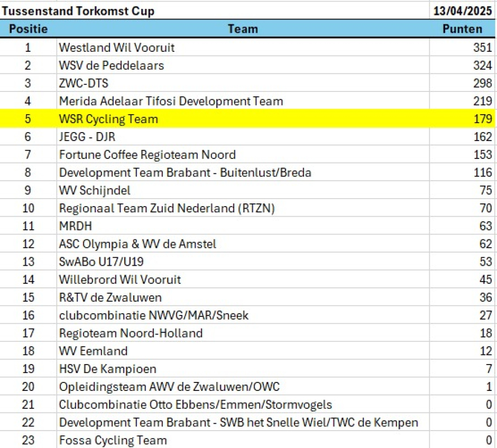Select the 'SwABo U17/U19' cell
This screenshot has height=448, width=497.
102,262
